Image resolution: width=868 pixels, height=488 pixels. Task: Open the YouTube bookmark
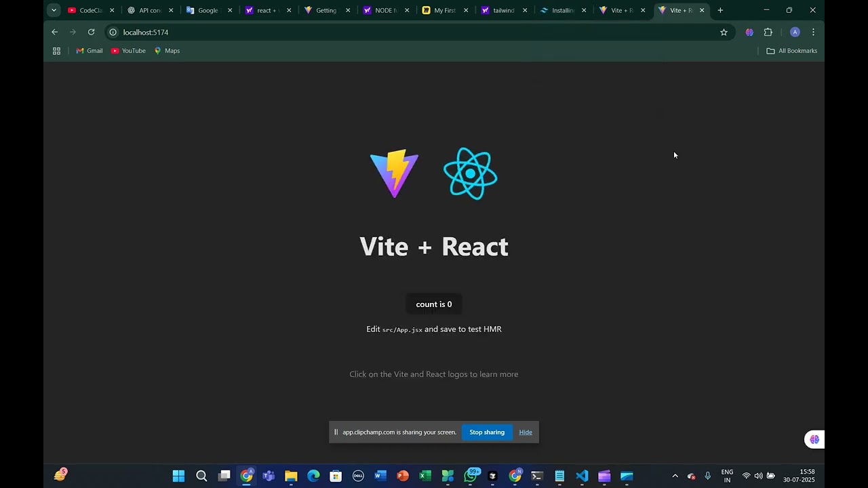coord(128,51)
